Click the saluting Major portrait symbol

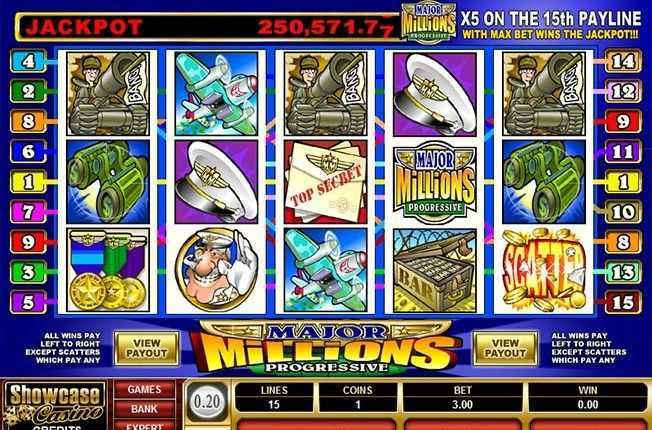(x=216, y=270)
